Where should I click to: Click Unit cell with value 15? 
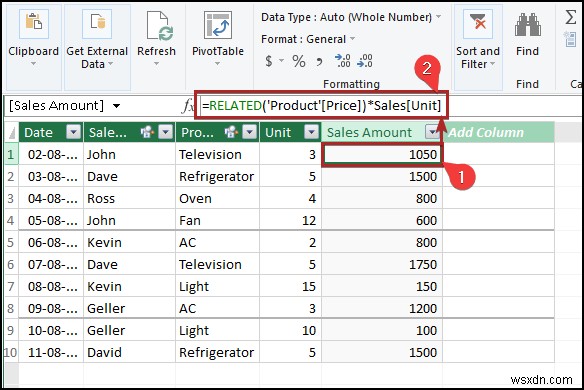coord(291,286)
